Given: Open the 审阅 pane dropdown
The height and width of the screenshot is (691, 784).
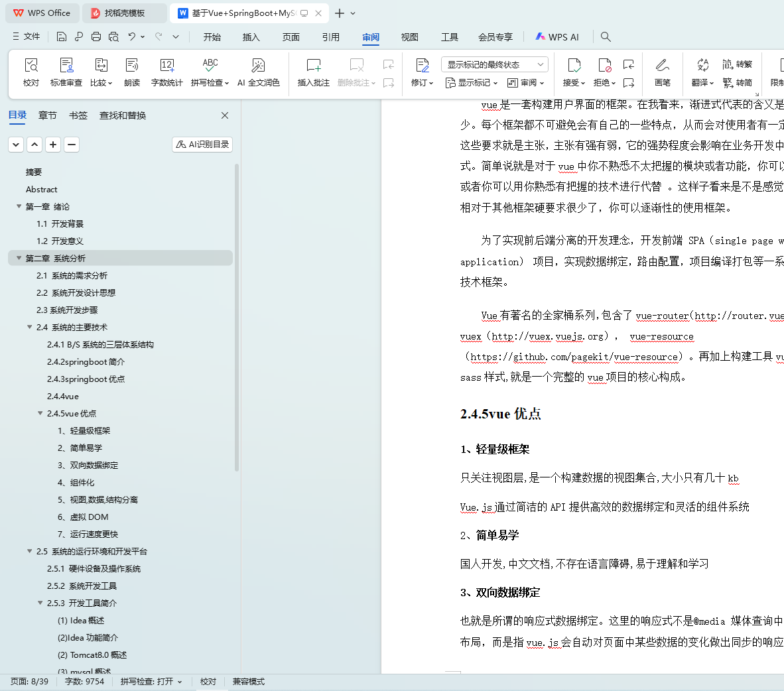Looking at the screenshot, I should point(525,82).
